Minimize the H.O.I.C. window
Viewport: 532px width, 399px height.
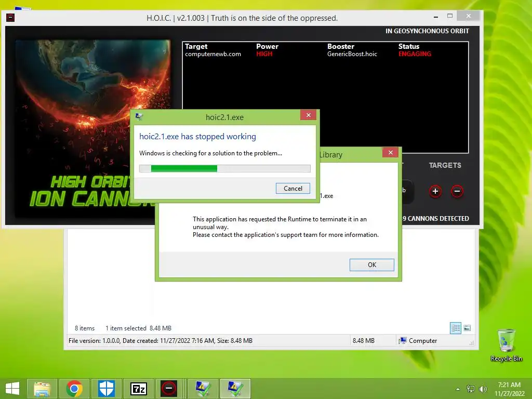point(436,16)
